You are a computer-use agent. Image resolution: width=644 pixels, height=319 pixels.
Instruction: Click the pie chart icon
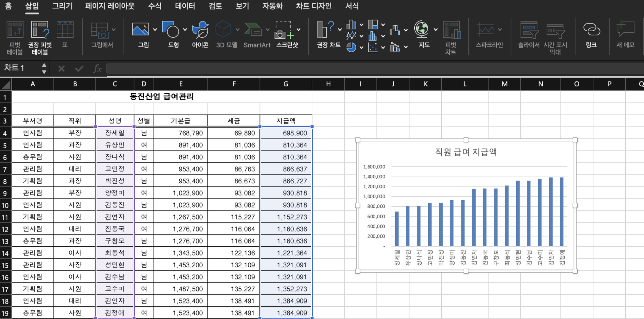click(351, 47)
